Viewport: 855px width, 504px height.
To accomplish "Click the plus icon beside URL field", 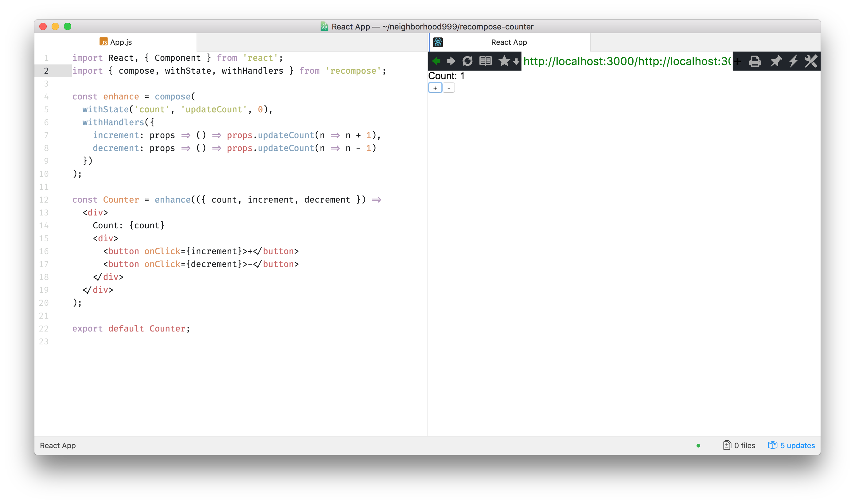I will pos(737,61).
